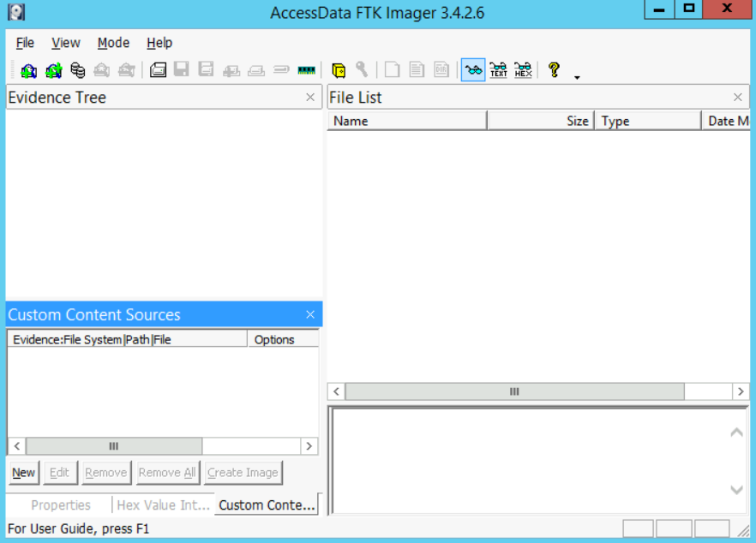Click the viewer pane scroll up arrow
The width and height of the screenshot is (756, 543).
736,433
